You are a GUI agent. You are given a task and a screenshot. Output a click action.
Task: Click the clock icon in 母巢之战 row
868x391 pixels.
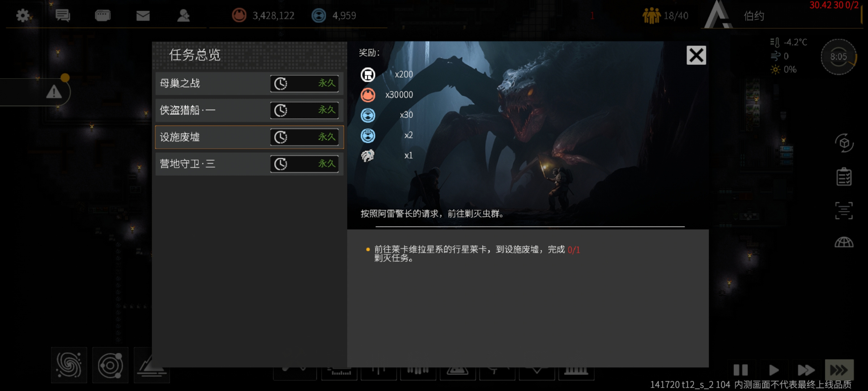click(280, 84)
